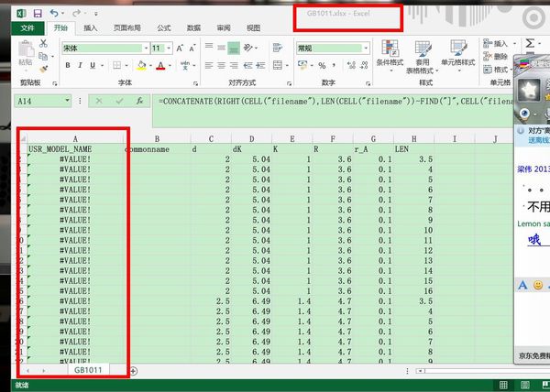The height and width of the screenshot is (392, 550).
Task: Redo the last undone action
Action: (x=76, y=14)
